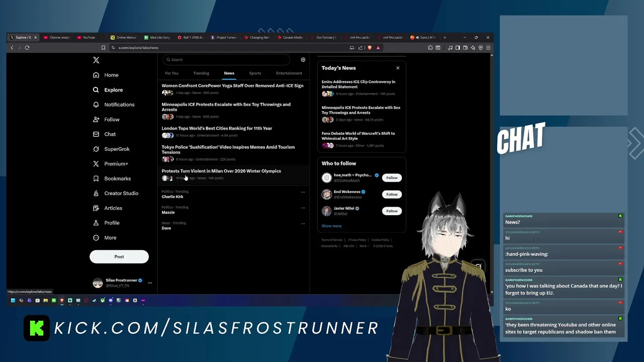
Task: Open account menu next to Silas Frostrunner
Action: pos(149,283)
